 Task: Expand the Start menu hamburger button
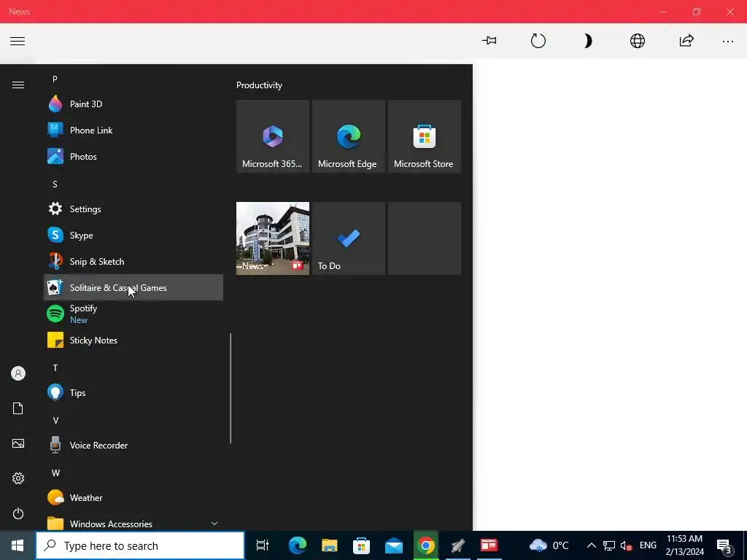[x=18, y=85]
